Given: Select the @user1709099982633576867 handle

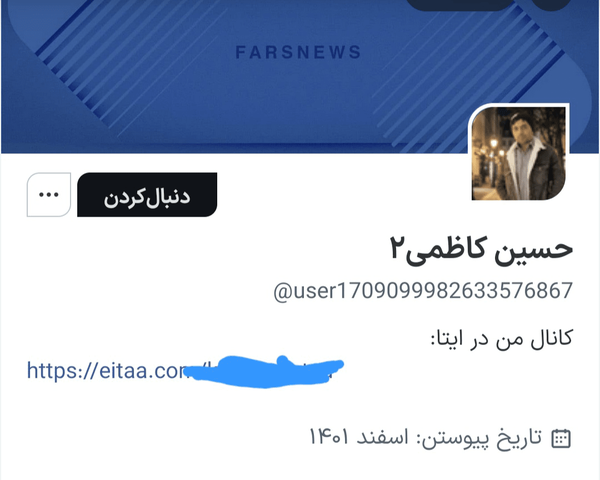Looking at the screenshot, I should pyautogui.click(x=423, y=291).
